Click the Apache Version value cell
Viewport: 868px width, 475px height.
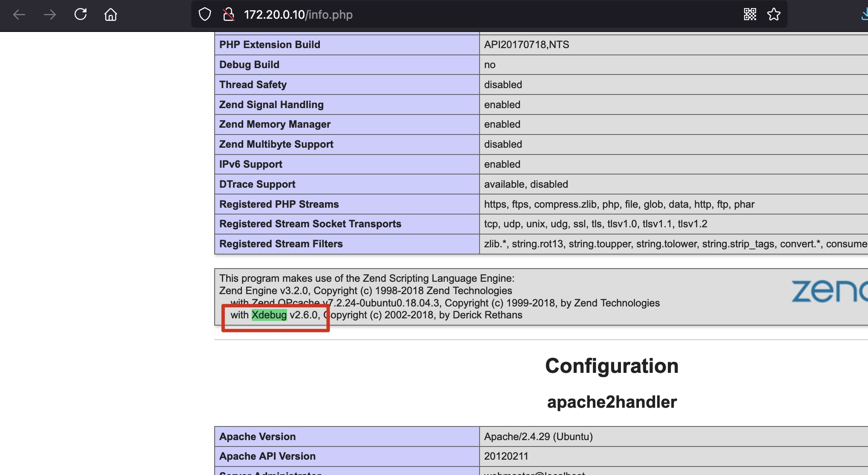[x=538, y=437]
